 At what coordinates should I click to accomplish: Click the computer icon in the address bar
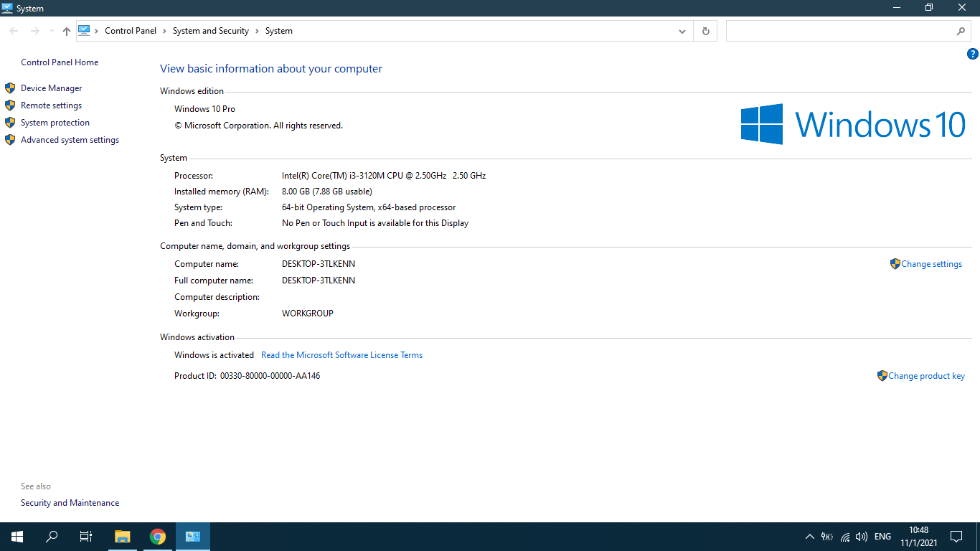[x=84, y=30]
